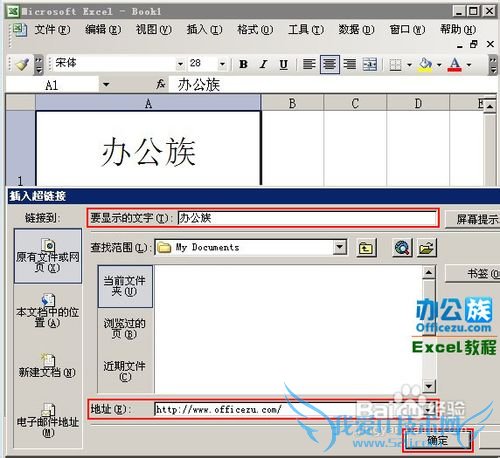Select 当前文件夹 tab
Screen dimensions: 500x458
coord(125,286)
